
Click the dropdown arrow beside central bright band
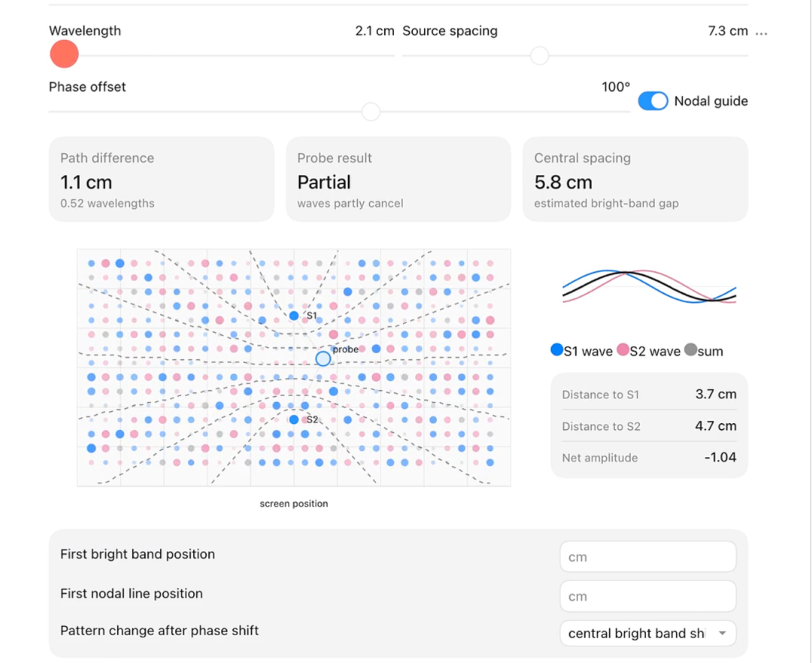point(723,634)
